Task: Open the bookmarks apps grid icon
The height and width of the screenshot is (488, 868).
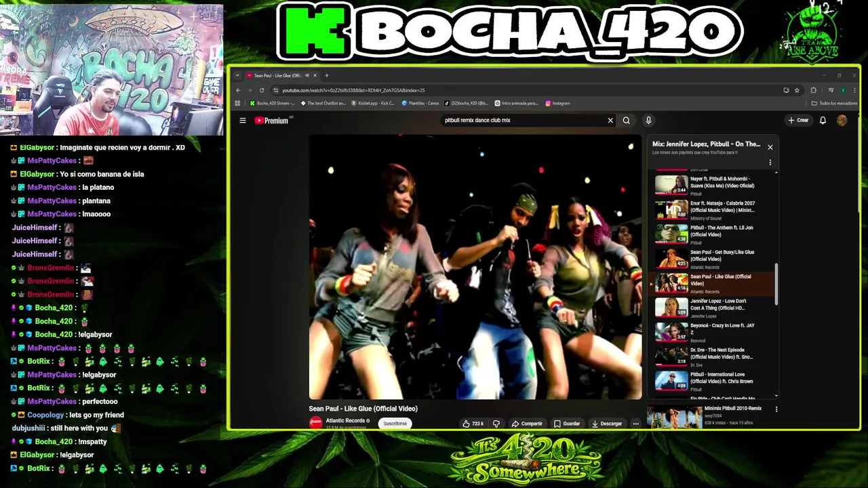Action: pyautogui.click(x=237, y=104)
